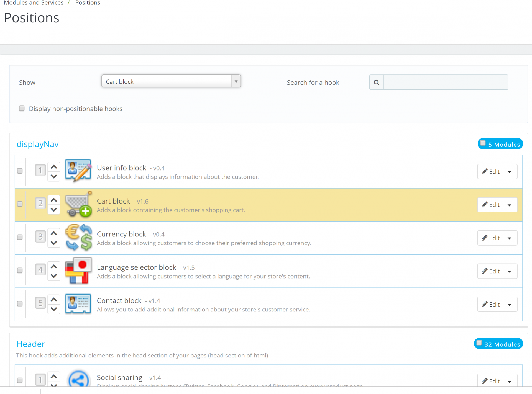Expand dropdown arrow beside Cart block Edit
Viewport: 532px width, 394px height.
(x=510, y=205)
